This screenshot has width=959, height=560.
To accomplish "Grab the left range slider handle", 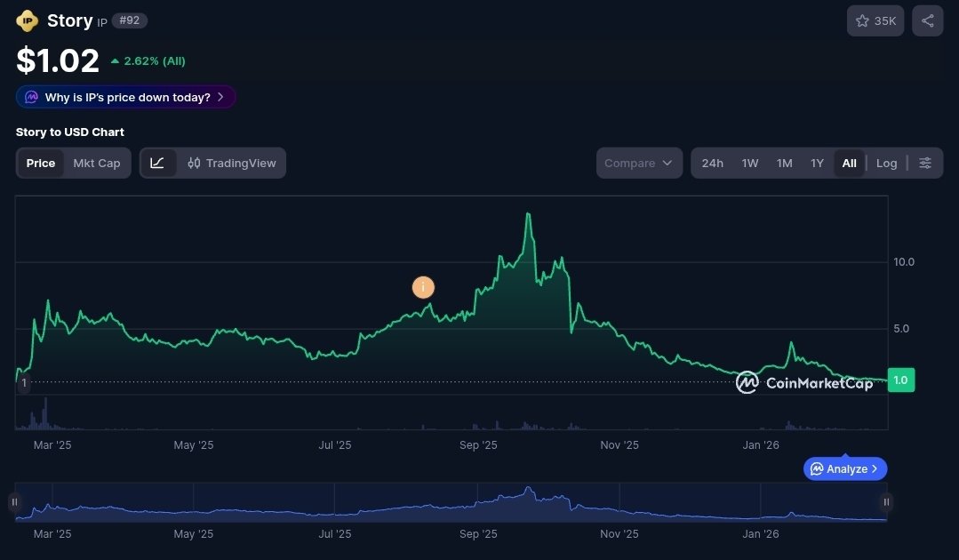I will (14, 502).
